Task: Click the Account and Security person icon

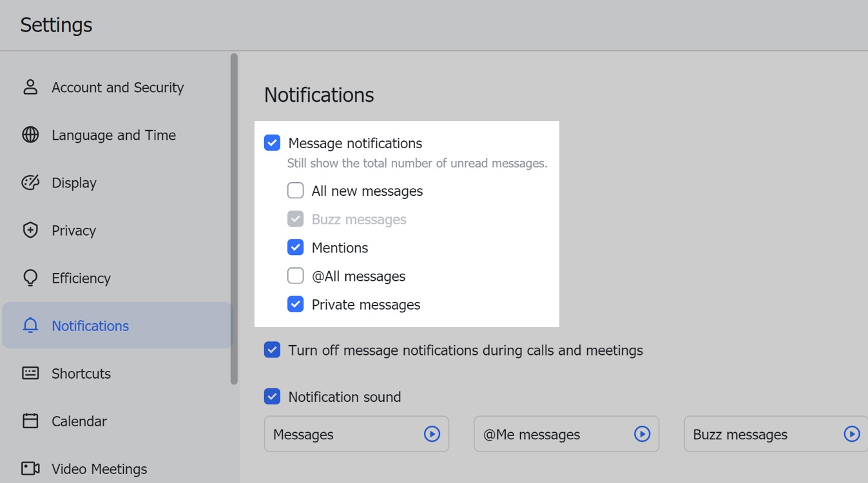Action: pos(30,87)
